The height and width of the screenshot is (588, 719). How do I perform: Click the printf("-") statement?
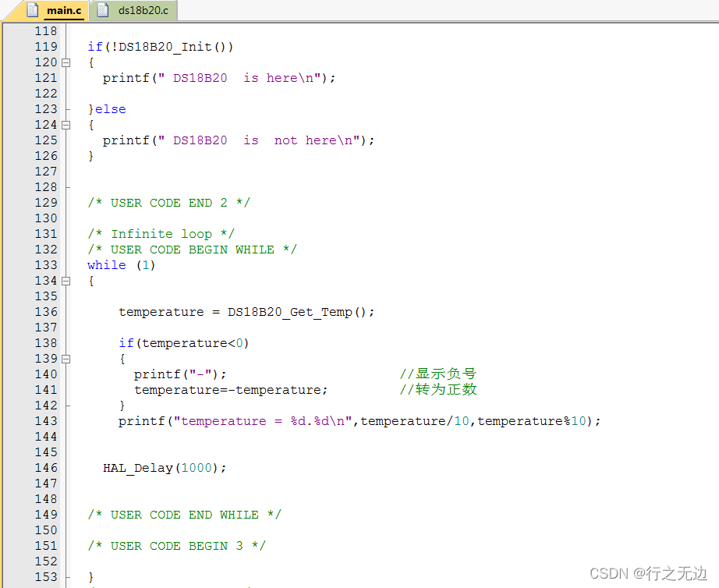pos(180,374)
